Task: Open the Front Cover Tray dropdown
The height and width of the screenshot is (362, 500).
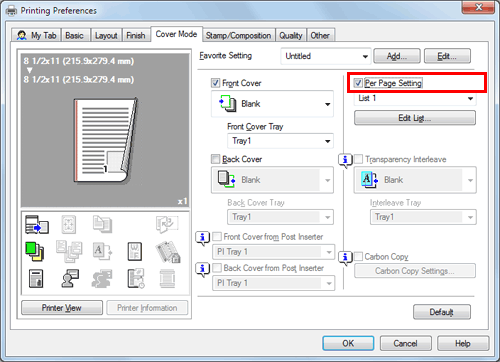Action: [x=280, y=141]
